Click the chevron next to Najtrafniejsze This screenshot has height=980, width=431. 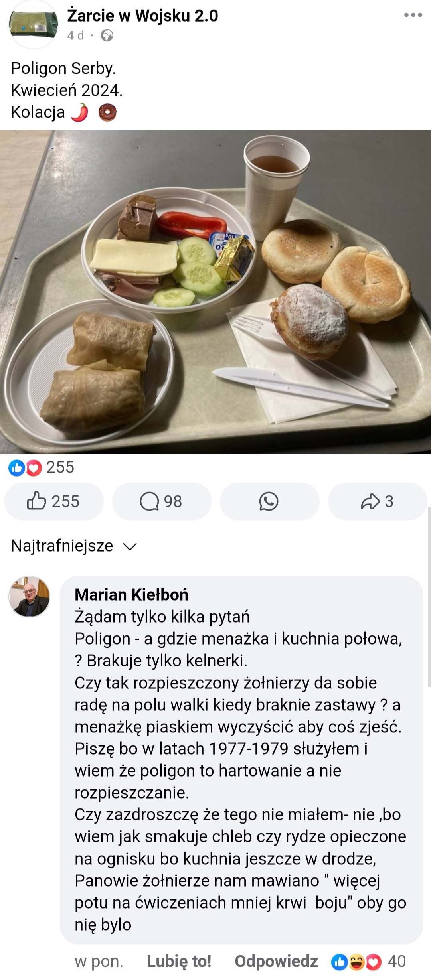(x=130, y=546)
